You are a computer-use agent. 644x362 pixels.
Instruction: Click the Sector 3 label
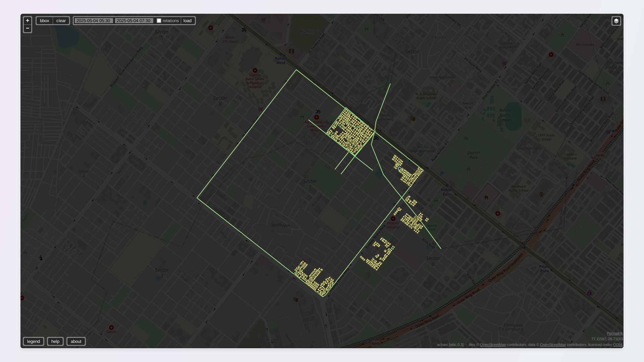(162, 273)
